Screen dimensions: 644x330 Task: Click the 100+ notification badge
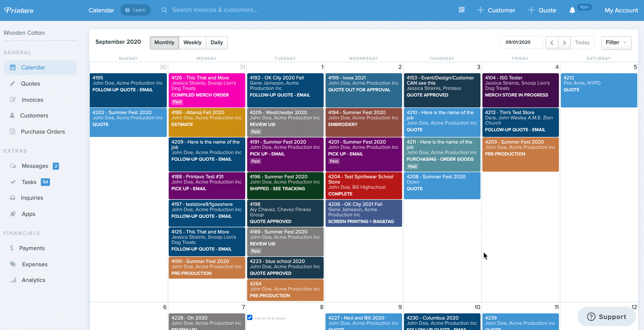click(585, 7)
